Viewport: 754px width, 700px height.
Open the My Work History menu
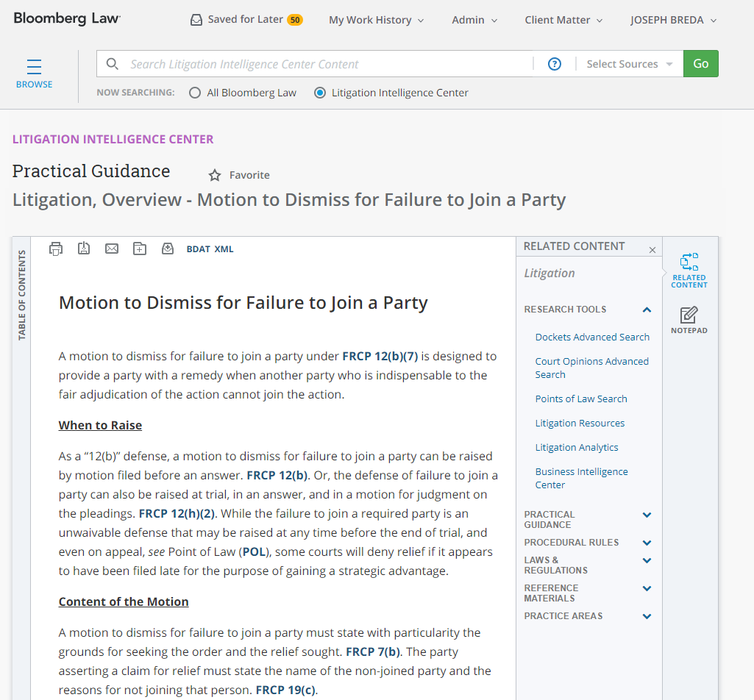click(376, 20)
